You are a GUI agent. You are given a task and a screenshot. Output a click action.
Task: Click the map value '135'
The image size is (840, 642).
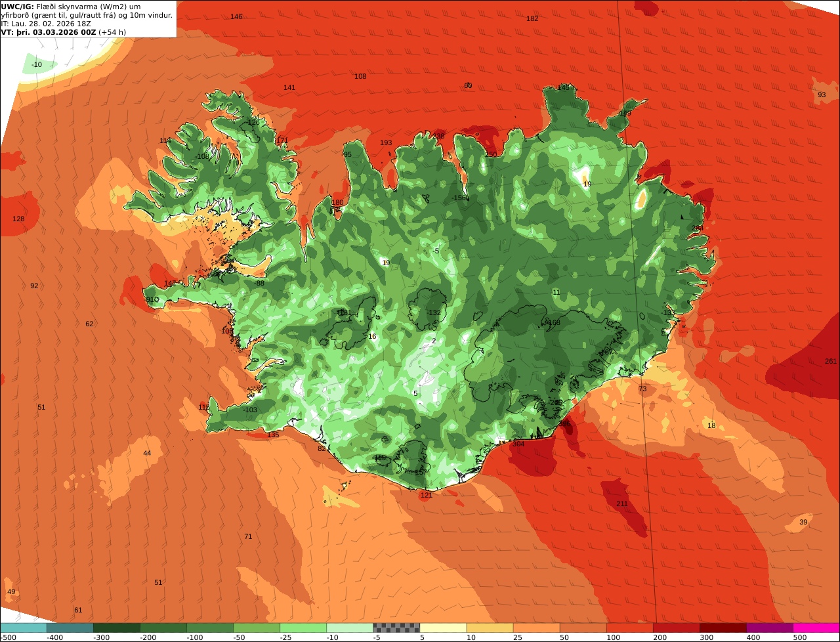pyautogui.click(x=273, y=435)
